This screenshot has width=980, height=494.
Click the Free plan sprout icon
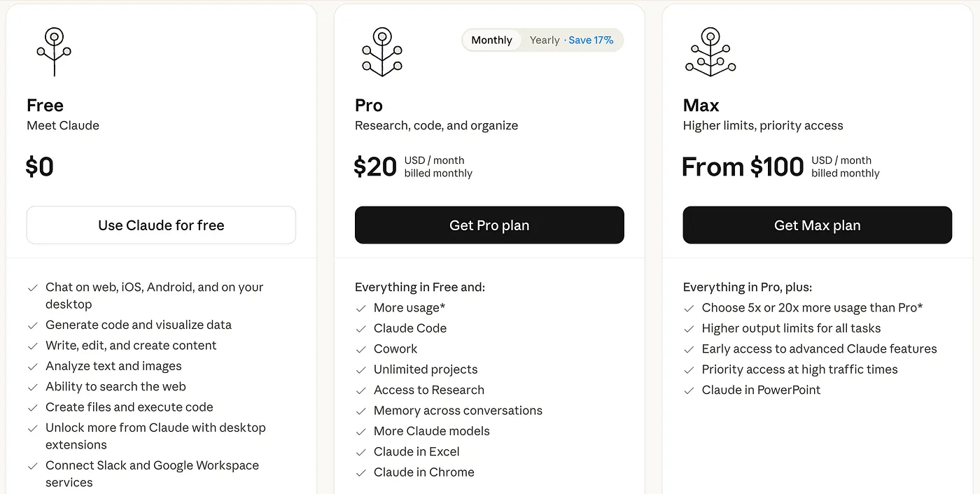(x=54, y=52)
